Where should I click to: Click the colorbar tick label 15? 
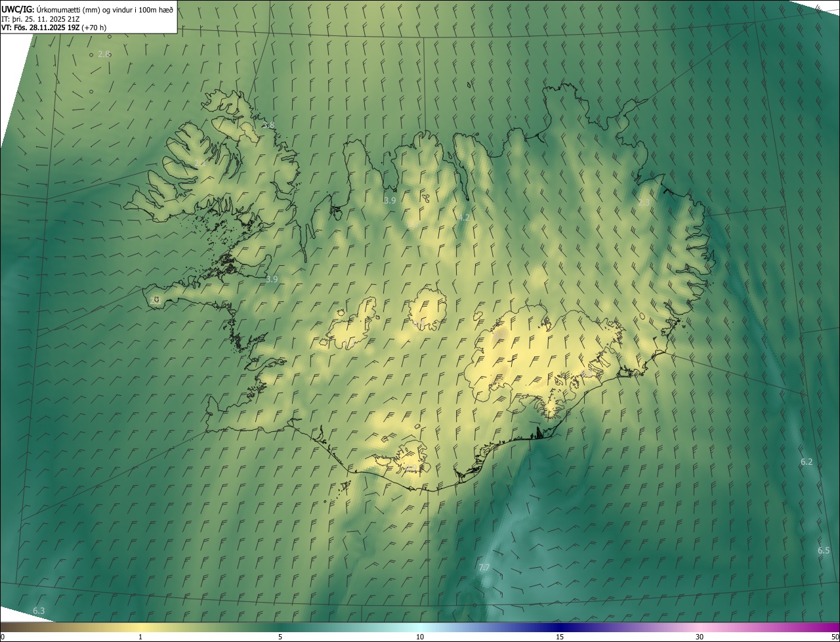click(560, 637)
